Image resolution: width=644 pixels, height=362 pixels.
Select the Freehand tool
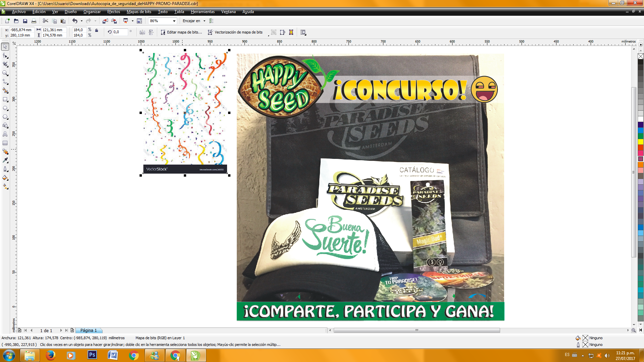[x=5, y=82]
